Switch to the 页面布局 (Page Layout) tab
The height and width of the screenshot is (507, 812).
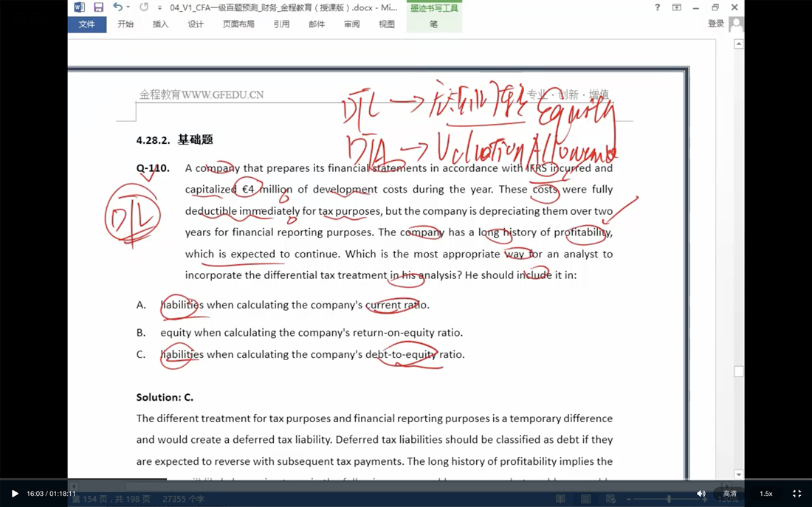238,24
